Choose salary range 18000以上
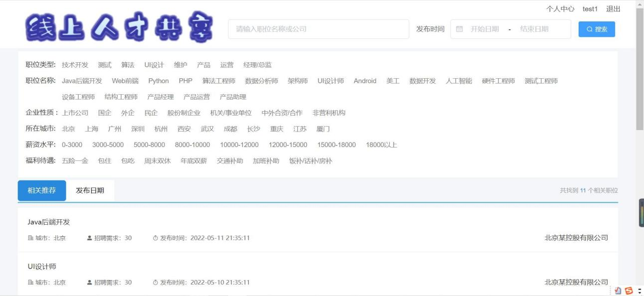Screen dimensions: 644x296 [382, 145]
